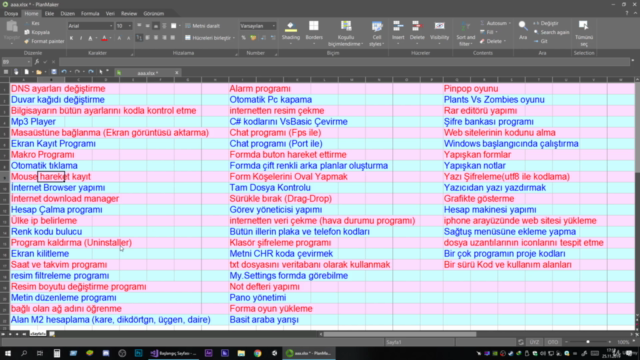Open Sort and filter menu
This screenshot has height=360, width=640.
465,33
